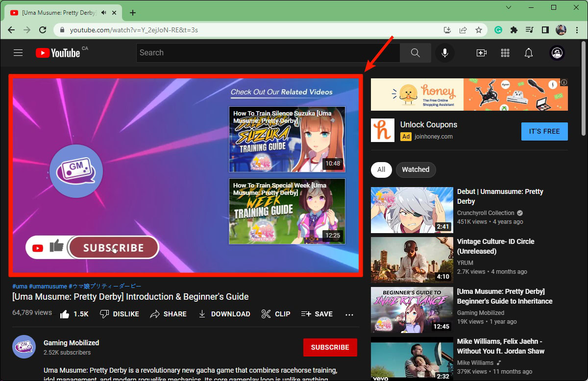Click the search magnifier button
Viewport: 588px width, 381px height.
click(415, 53)
